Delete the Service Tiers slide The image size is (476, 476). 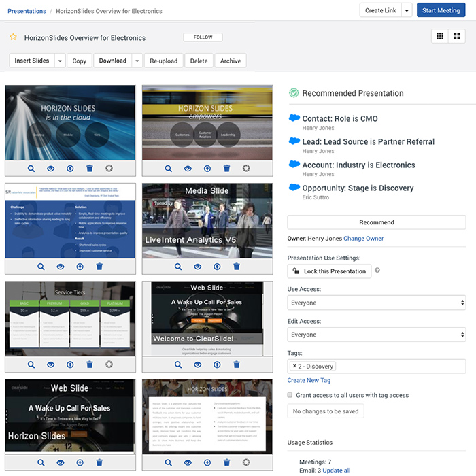[x=90, y=364]
